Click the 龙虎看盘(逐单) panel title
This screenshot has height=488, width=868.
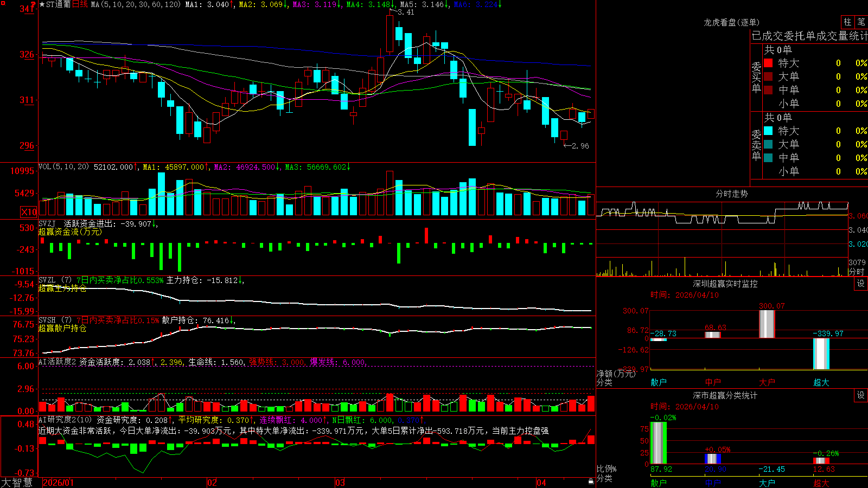click(x=732, y=22)
